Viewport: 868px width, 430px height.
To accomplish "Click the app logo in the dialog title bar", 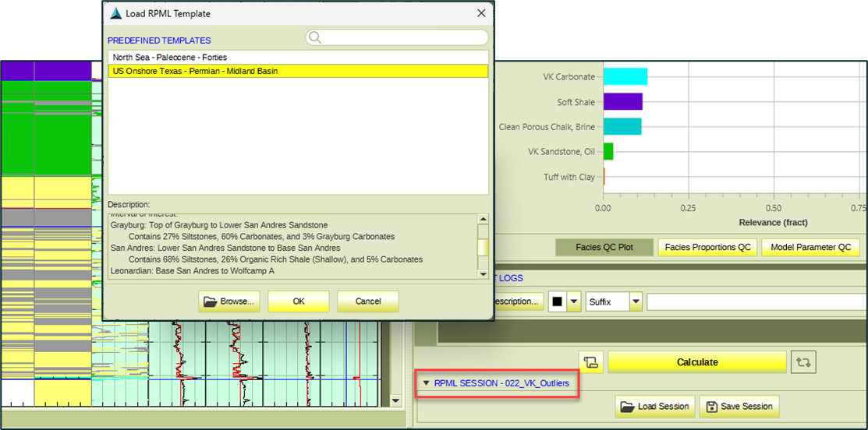I will tap(115, 13).
